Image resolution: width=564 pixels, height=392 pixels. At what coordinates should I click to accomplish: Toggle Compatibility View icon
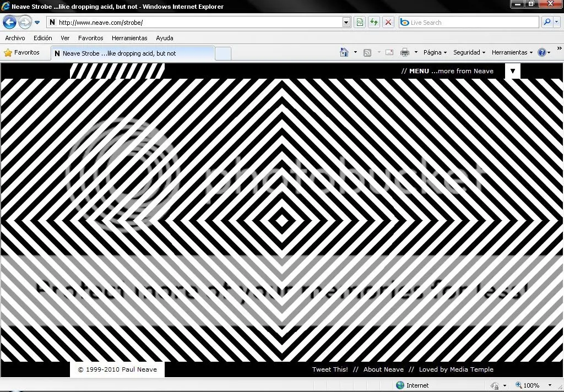[x=360, y=22]
